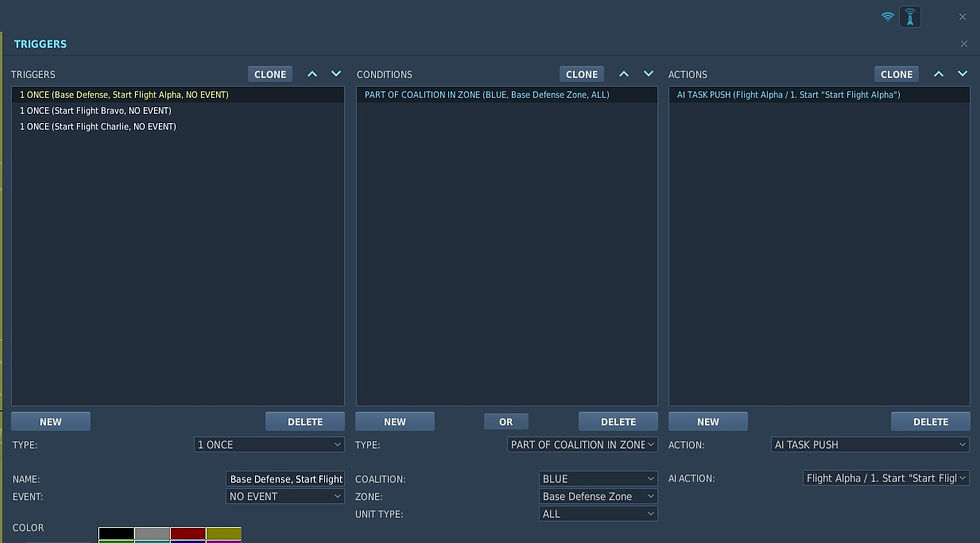Clone the selected trigger

(270, 74)
